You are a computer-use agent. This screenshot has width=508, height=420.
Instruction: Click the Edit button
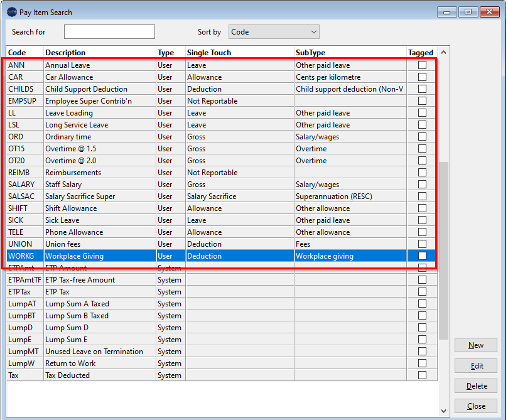[x=475, y=365]
